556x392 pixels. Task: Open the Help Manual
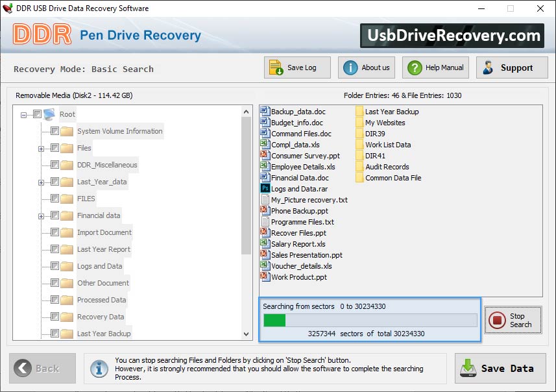(435, 67)
